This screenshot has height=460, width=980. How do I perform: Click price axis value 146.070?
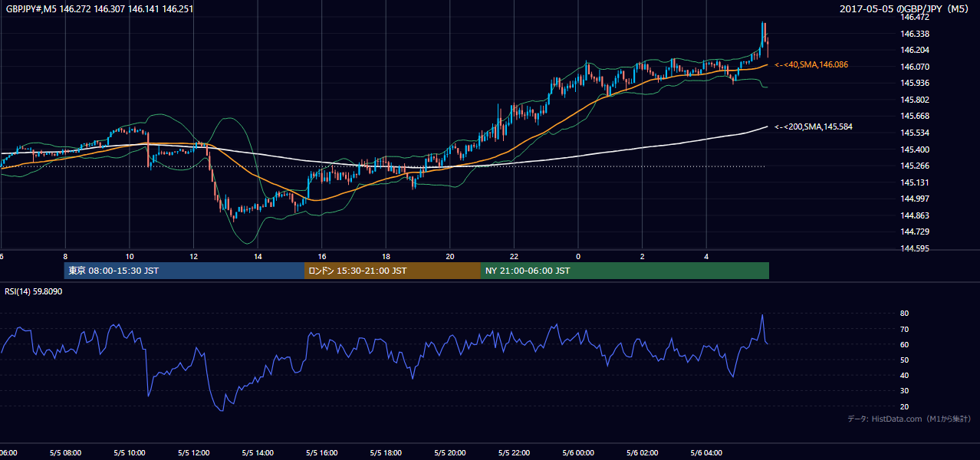pyautogui.click(x=915, y=67)
